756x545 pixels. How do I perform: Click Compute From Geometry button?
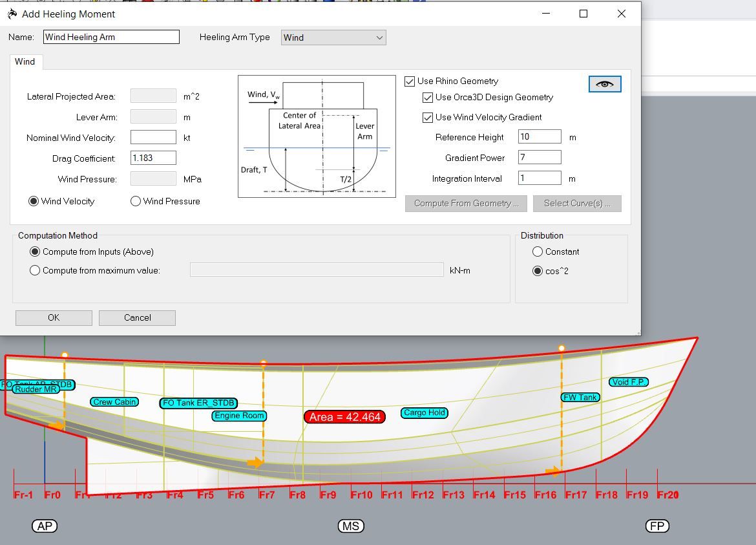point(467,204)
